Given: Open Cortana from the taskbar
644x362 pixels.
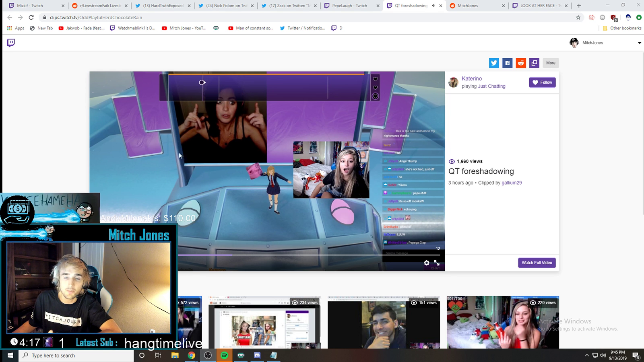Looking at the screenshot, I should click(x=142, y=356).
